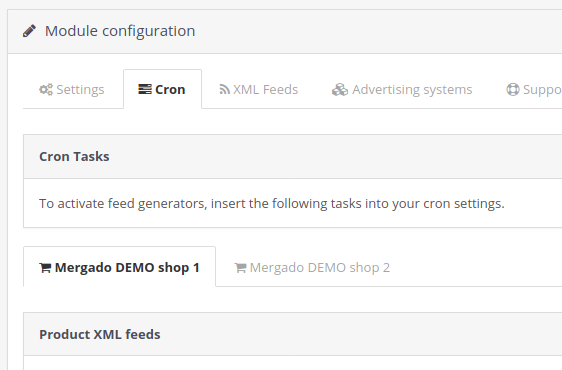The height and width of the screenshot is (370, 562).
Task: Click the Cron Tasks panel heading
Action: (x=74, y=157)
